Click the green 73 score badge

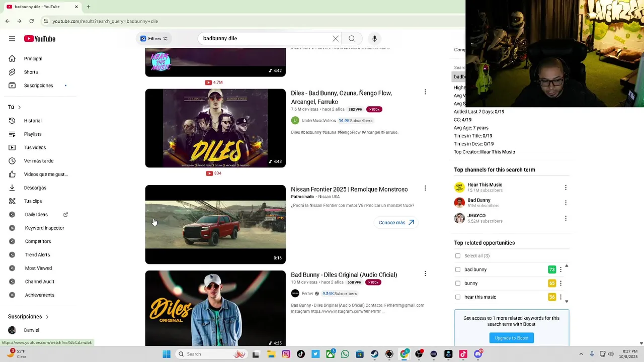[x=552, y=269]
